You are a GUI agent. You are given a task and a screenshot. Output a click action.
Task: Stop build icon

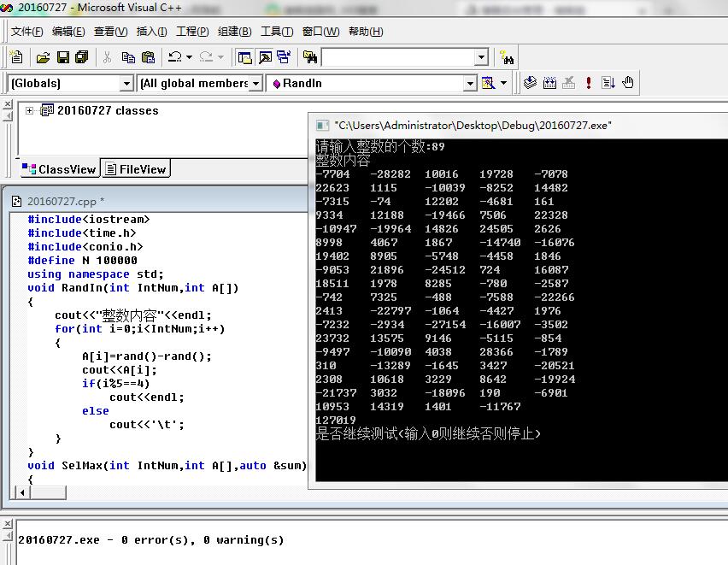569,83
